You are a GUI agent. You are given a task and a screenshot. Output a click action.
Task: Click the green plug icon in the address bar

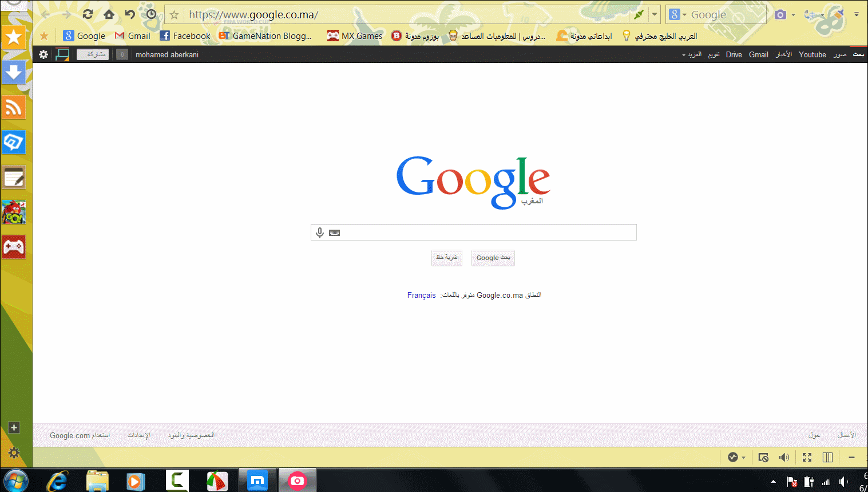coord(639,14)
